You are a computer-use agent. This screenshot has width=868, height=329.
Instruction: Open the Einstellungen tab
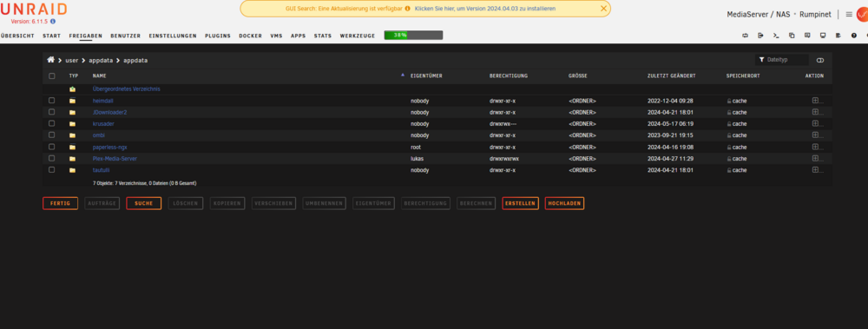click(x=173, y=36)
